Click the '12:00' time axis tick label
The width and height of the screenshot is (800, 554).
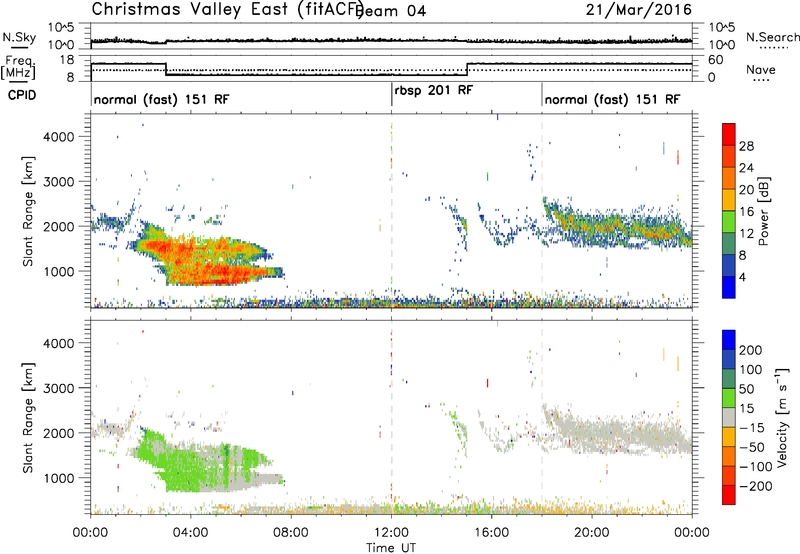[x=391, y=533]
